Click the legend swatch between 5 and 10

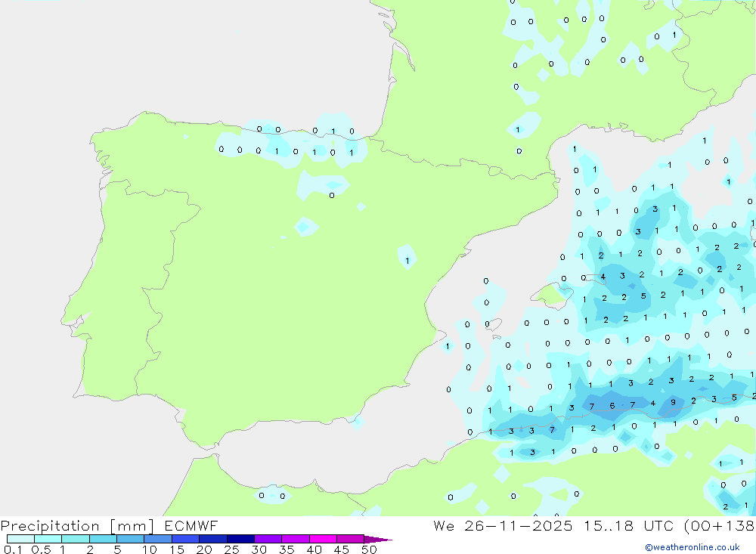click(130, 539)
